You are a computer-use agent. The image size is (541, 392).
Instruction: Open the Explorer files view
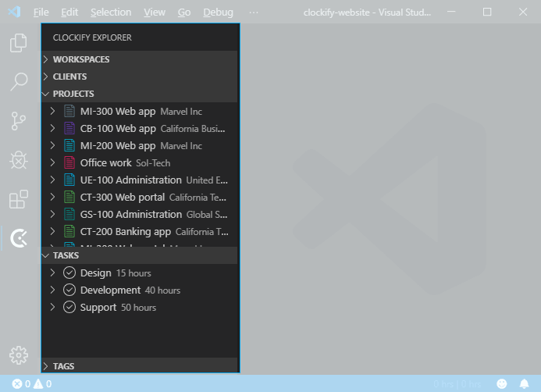click(x=19, y=43)
